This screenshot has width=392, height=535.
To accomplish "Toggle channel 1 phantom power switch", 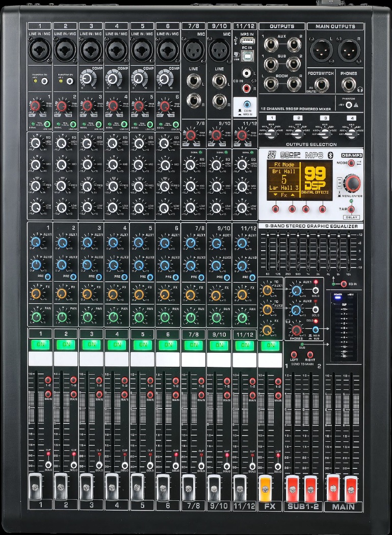I will 44,81.
